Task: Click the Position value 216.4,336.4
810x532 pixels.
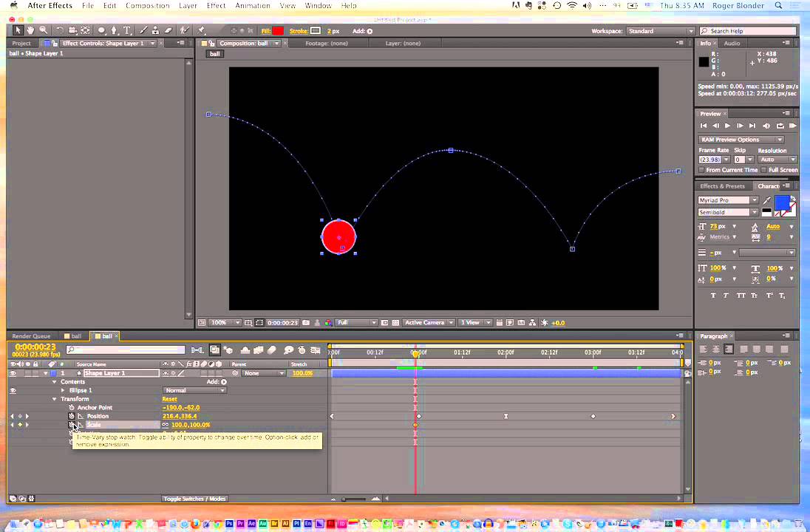Action: click(x=180, y=416)
